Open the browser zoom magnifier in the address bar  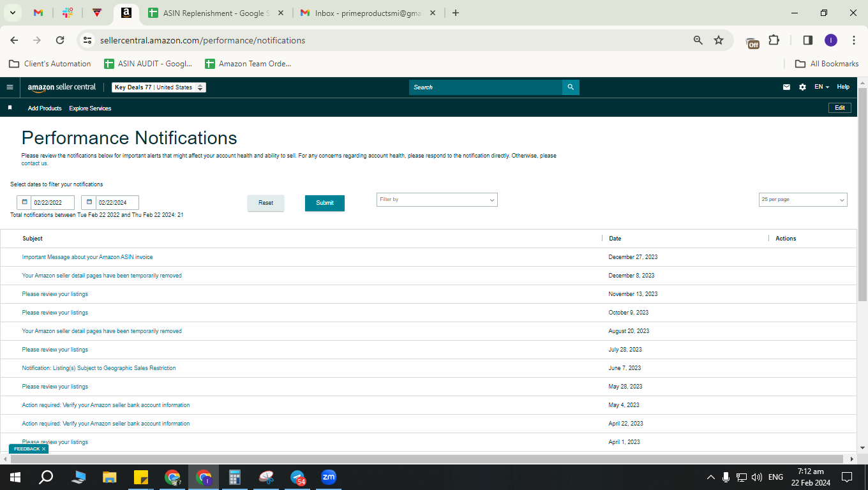coord(698,40)
